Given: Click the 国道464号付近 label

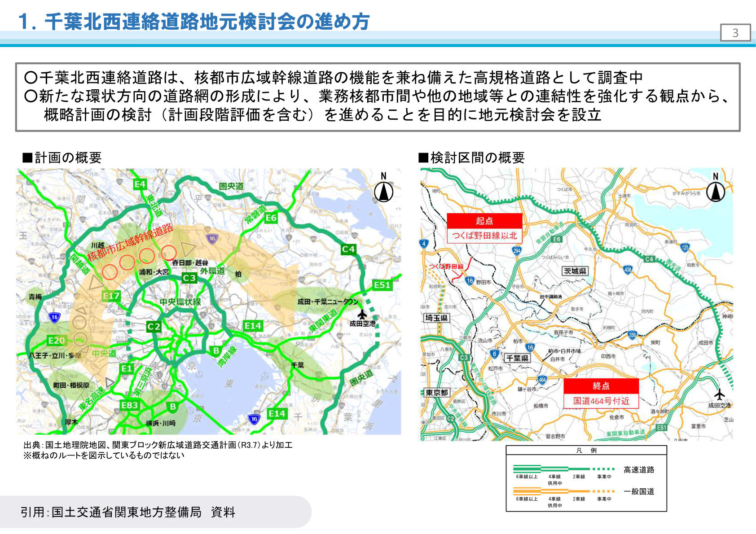Looking at the screenshot, I should (601, 401).
